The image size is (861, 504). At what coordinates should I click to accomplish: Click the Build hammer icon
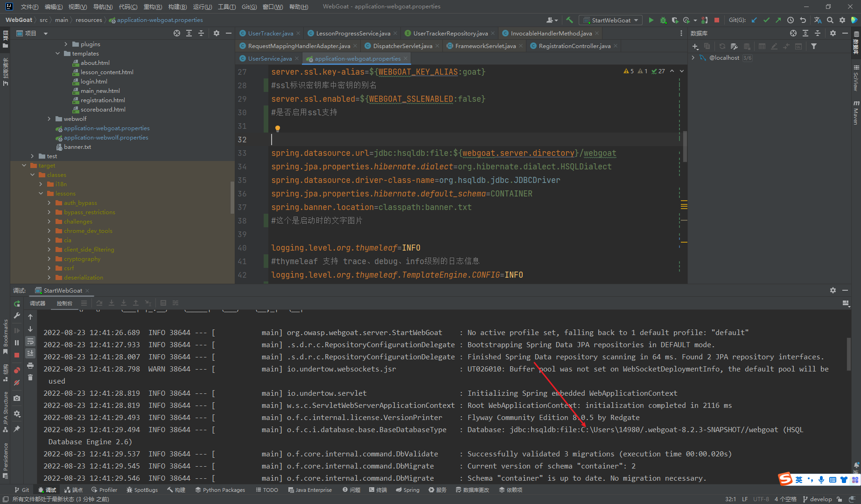[569, 20]
